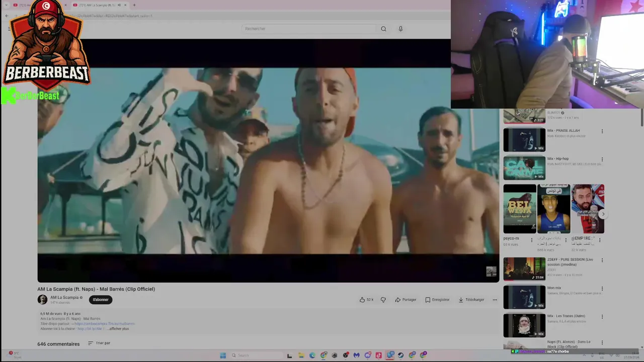Open File Explorer from taskbar
The height and width of the screenshot is (362, 644).
[x=301, y=355]
